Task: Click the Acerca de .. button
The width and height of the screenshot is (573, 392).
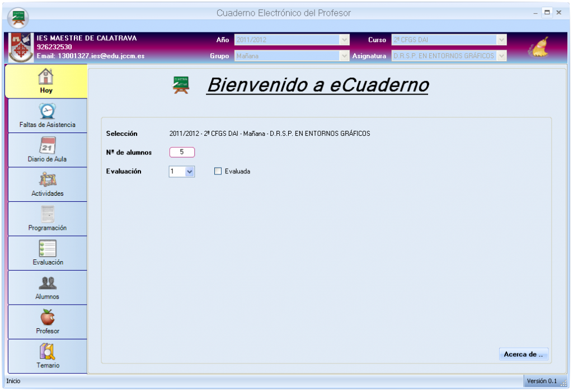Action: 524,355
